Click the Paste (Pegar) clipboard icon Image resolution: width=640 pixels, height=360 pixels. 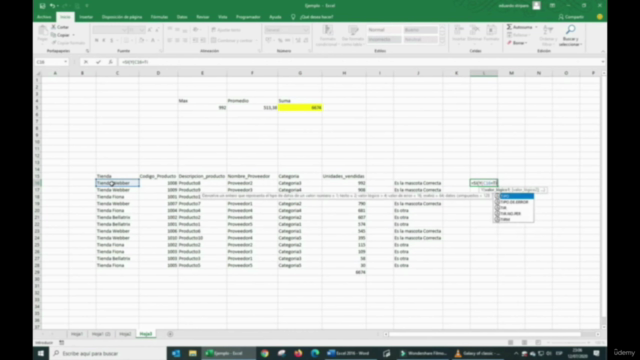tap(42, 31)
